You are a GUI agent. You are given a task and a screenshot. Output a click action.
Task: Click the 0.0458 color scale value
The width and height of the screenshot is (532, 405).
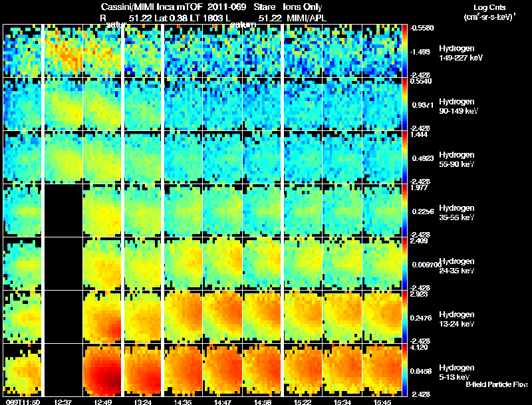(x=421, y=372)
